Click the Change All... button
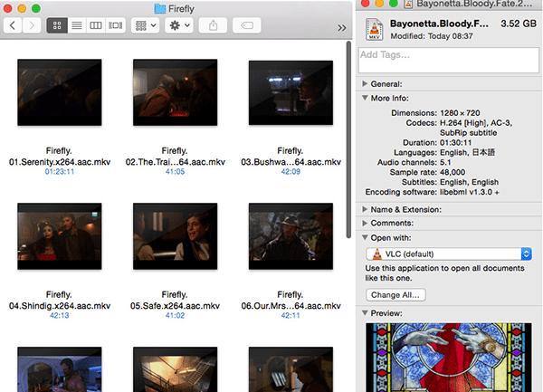Viewport: 543px width, 392px height. 395,295
